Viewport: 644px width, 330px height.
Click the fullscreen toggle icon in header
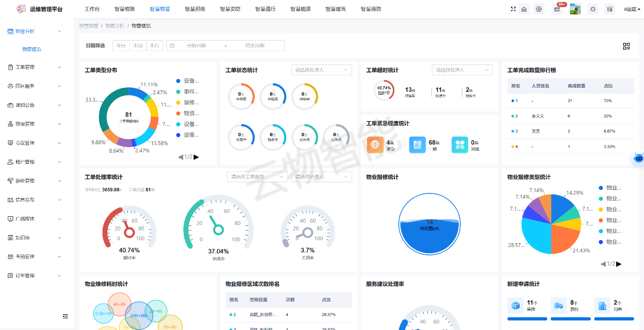[513, 9]
